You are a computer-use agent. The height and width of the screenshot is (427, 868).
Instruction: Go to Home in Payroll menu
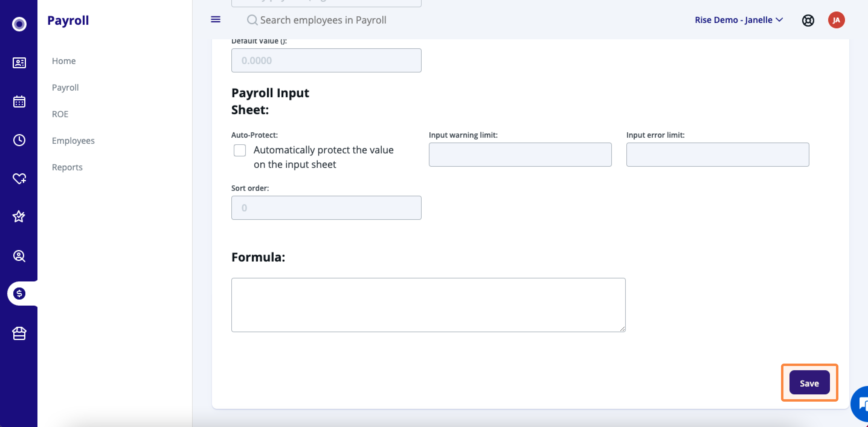(64, 61)
